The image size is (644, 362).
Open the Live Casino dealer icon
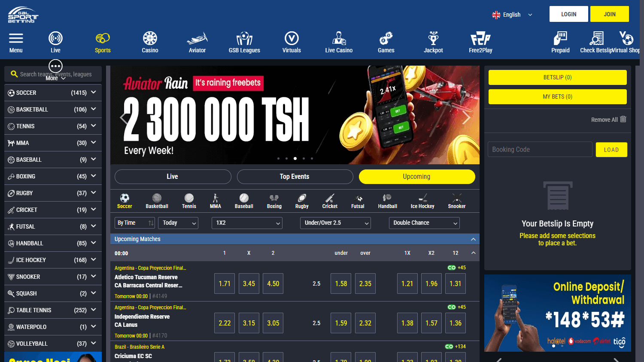339,39
